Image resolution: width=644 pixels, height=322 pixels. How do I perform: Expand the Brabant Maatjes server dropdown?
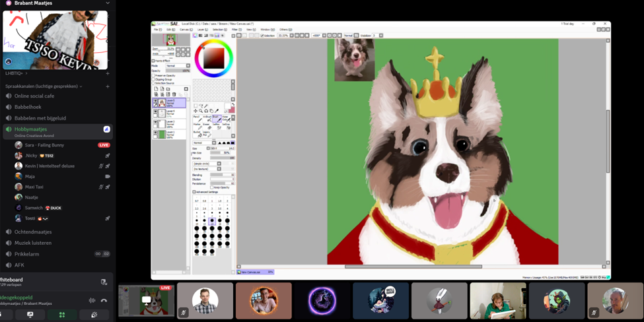[108, 3]
